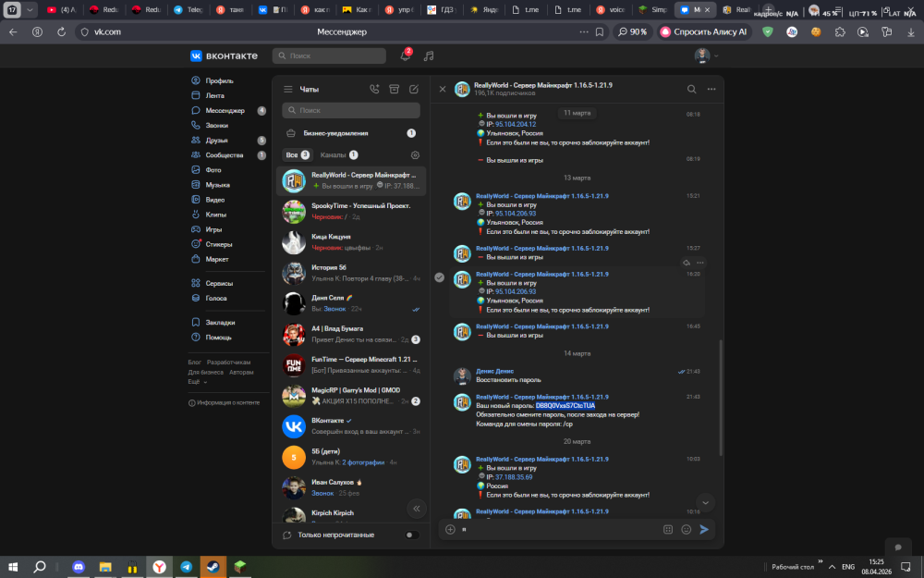The image size is (924, 578).
Task: Open the Chats hamburger menu
Action: pyautogui.click(x=288, y=89)
